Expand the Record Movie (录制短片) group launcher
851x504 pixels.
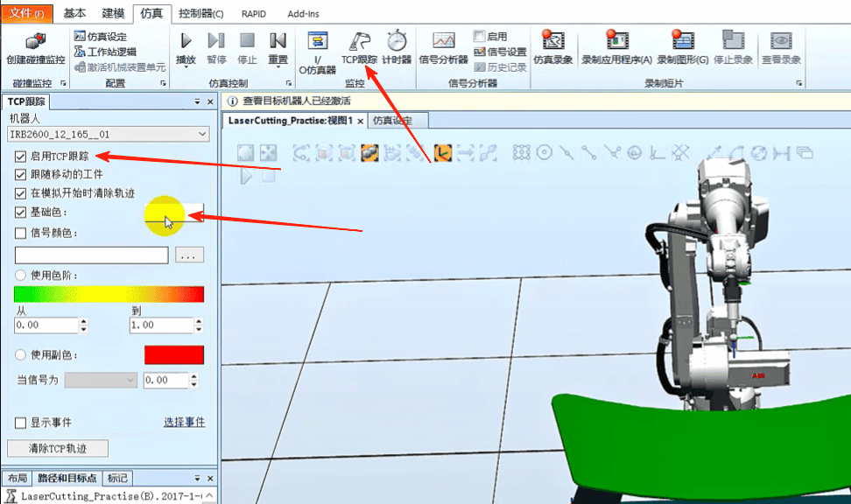click(798, 83)
